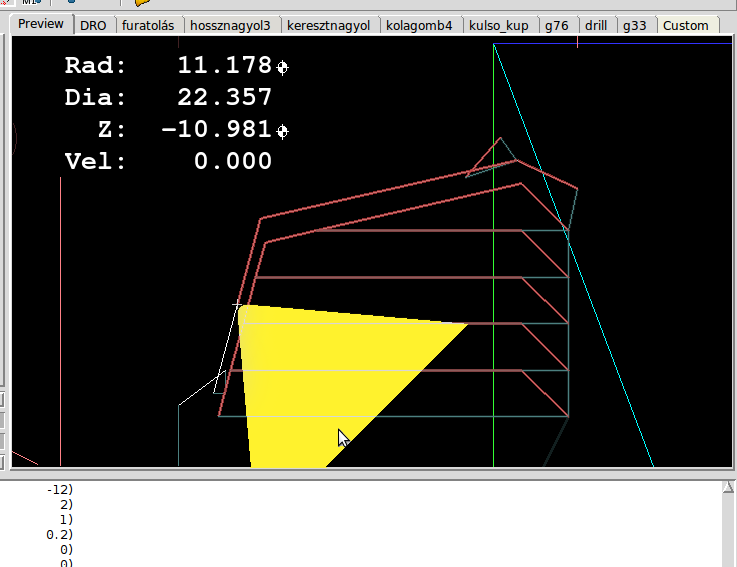Click the Rad readout value 11.178
This screenshot has height=567, width=737.
point(224,66)
